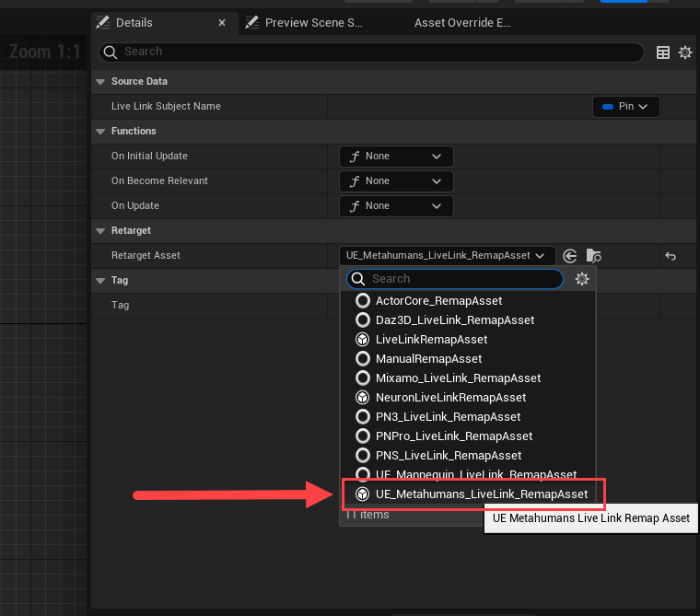
Task: Click the Live Link Subject Name label
Action: pos(166,106)
